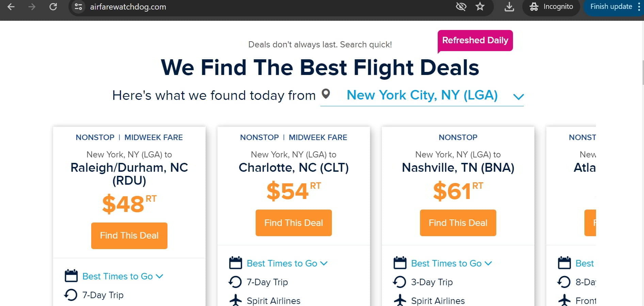Click Find This Deal for the $54 Charlotte fare
644x306 pixels.
click(293, 223)
